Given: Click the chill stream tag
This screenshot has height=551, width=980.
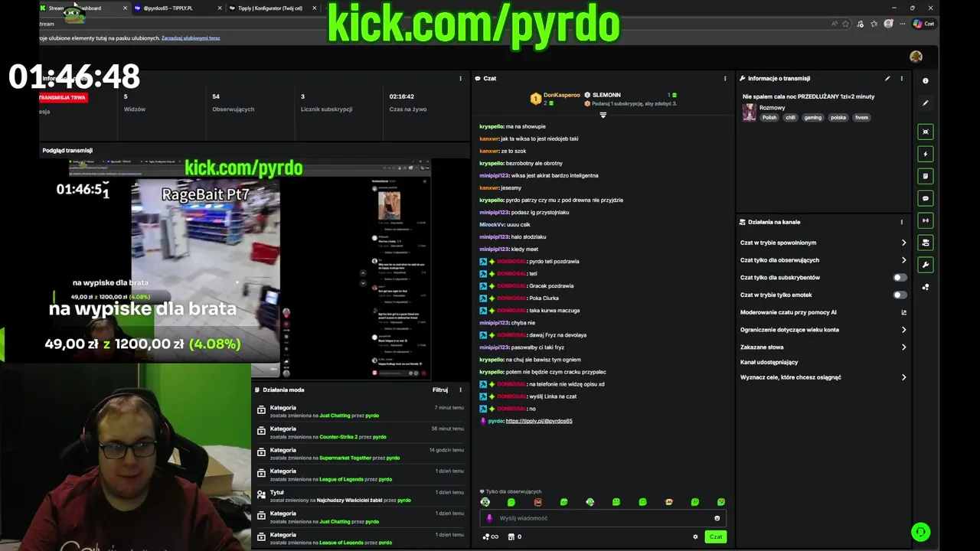Looking at the screenshot, I should coord(791,117).
